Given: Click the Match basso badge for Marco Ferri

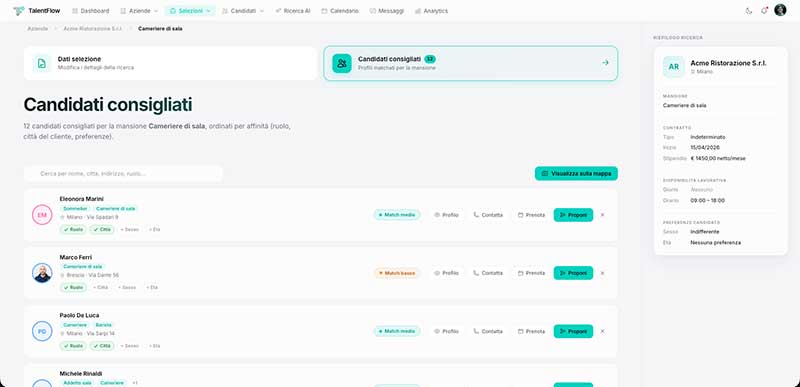Looking at the screenshot, I should tap(397, 273).
